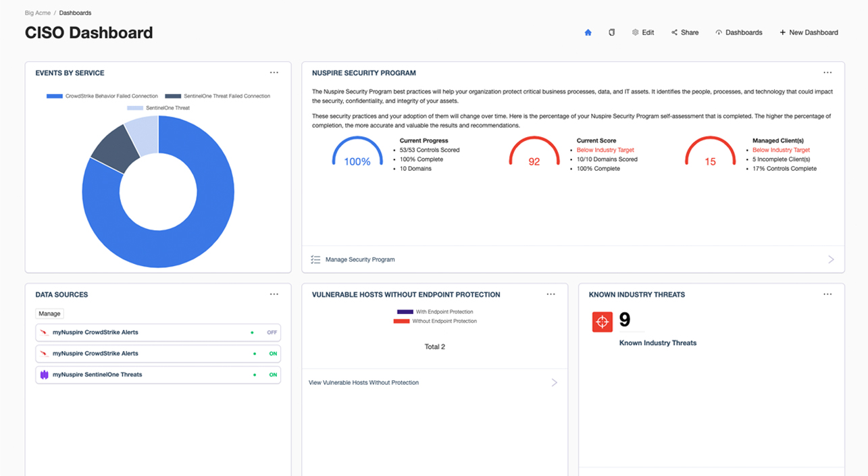Toggle SentinelOne Threat Failed Connection legend item

[218, 96]
